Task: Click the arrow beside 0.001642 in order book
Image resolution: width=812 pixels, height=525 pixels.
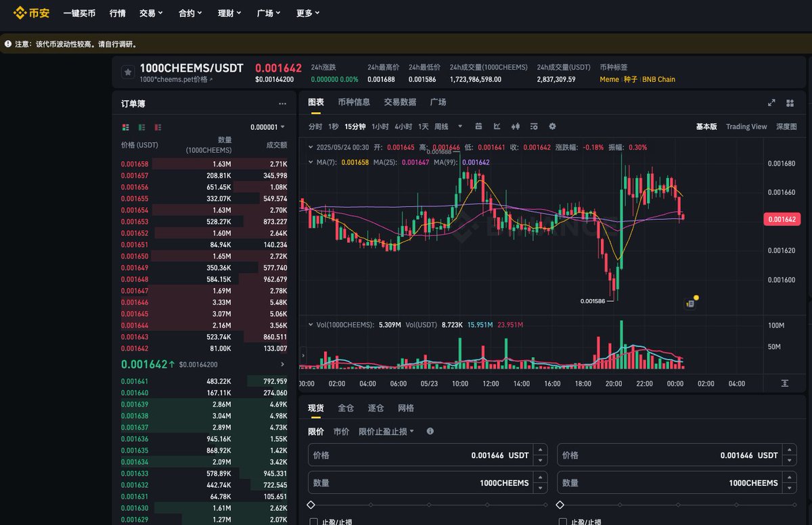Action: pos(282,365)
